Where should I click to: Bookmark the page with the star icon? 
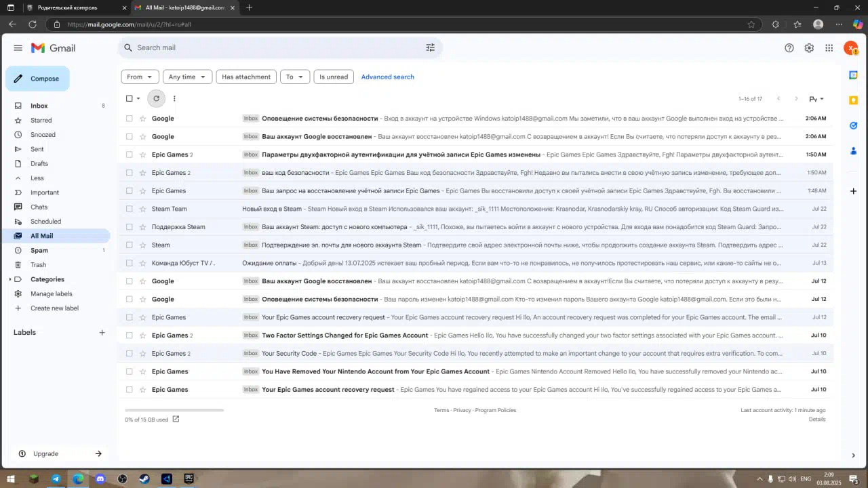751,24
